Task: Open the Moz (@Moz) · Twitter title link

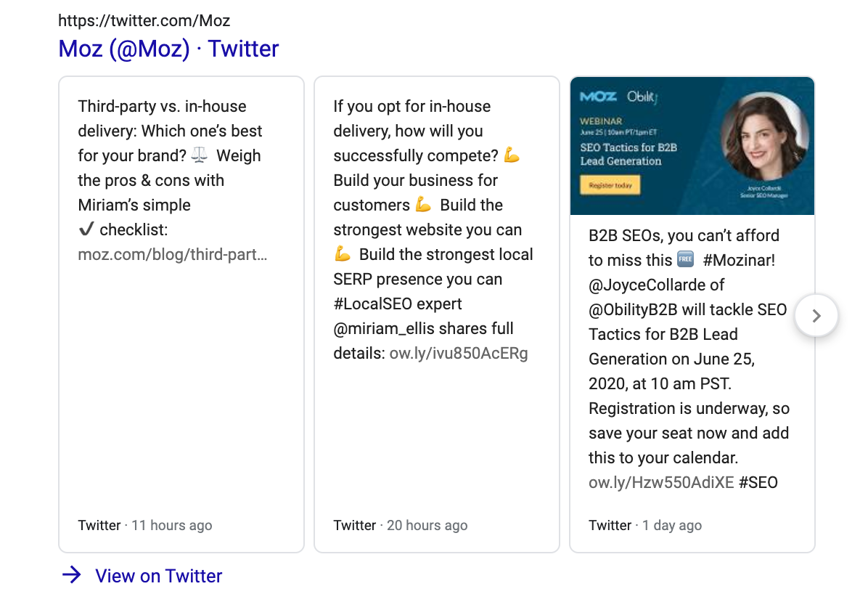Action: [x=168, y=49]
